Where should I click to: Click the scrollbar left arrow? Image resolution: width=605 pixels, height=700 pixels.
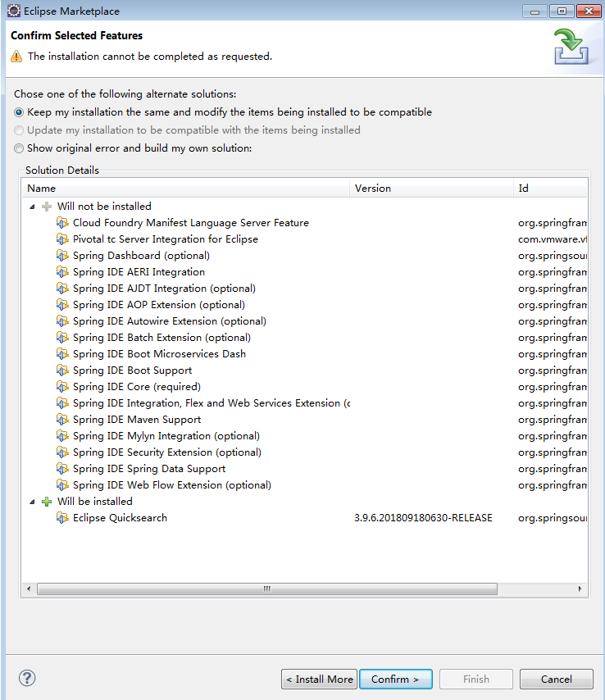(x=29, y=589)
